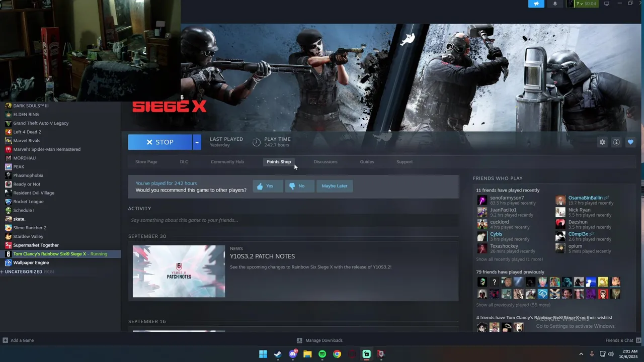The image size is (644, 362).
Task: Open Friends & Chat
Action: point(623,340)
